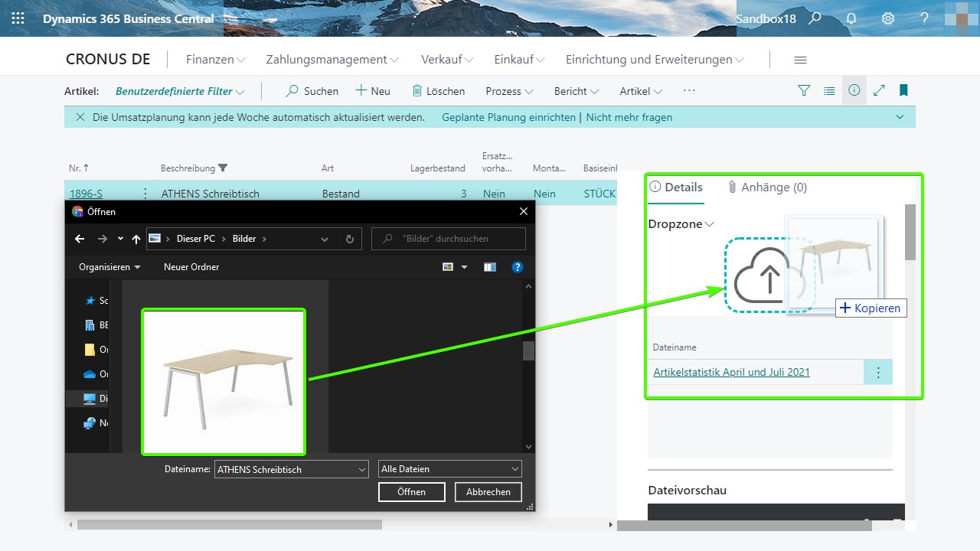Open help question mark icon
Image resolution: width=980 pixels, height=551 pixels.
click(x=925, y=18)
